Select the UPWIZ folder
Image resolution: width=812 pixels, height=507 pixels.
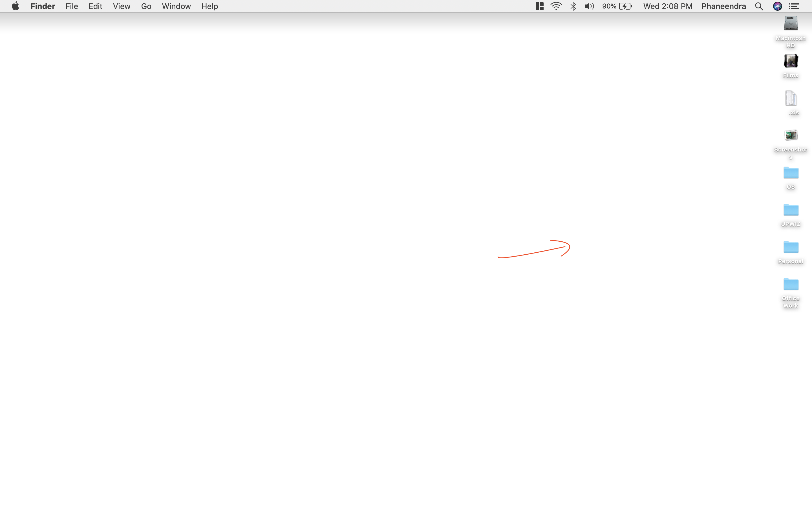point(791,210)
